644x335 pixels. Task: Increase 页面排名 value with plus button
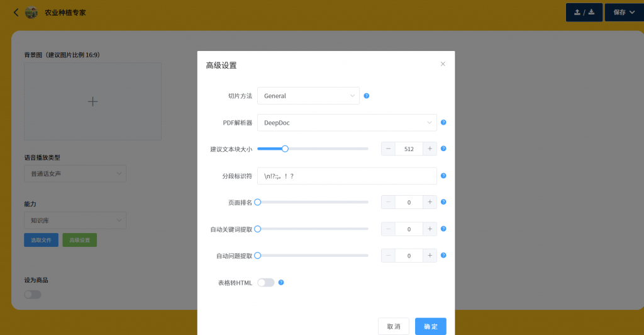click(430, 202)
